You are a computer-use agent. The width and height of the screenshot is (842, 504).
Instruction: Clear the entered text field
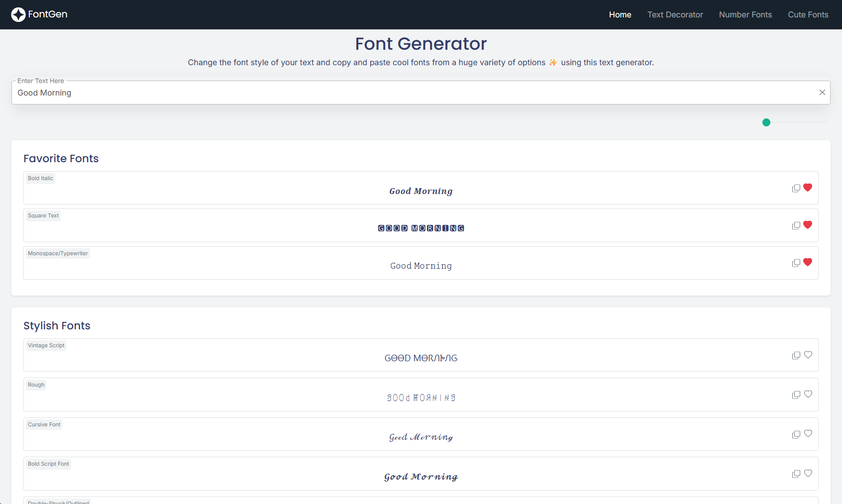point(822,92)
